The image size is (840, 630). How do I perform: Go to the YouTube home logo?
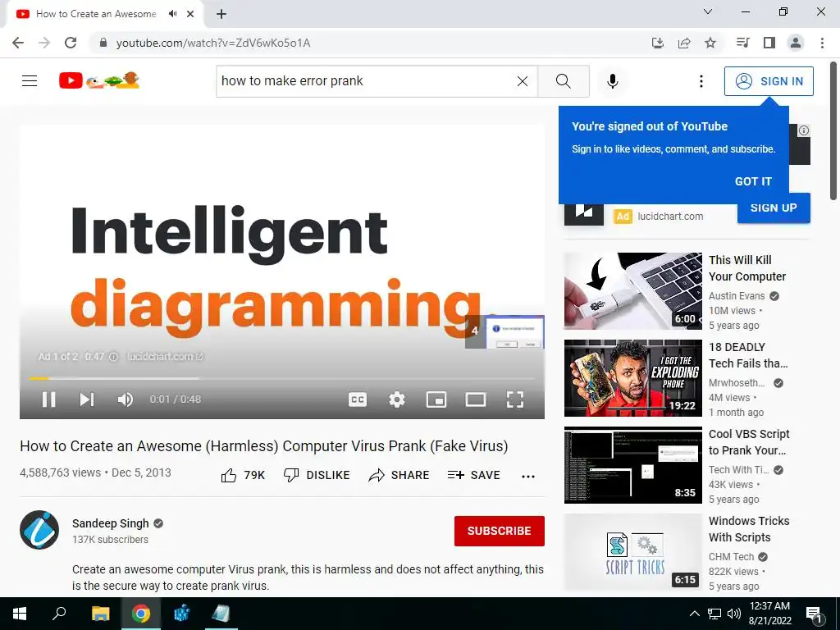pyautogui.click(x=99, y=80)
